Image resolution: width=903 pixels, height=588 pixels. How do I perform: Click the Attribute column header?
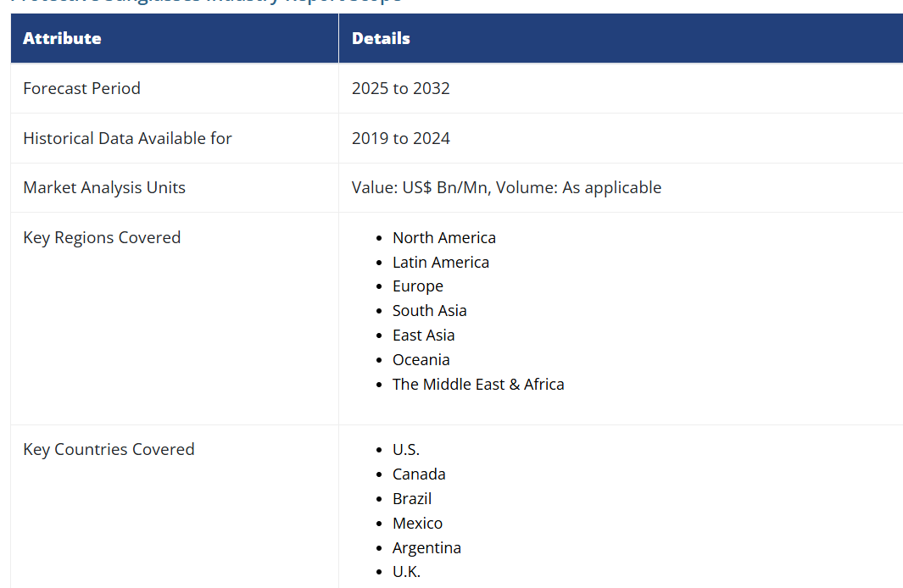(x=62, y=39)
